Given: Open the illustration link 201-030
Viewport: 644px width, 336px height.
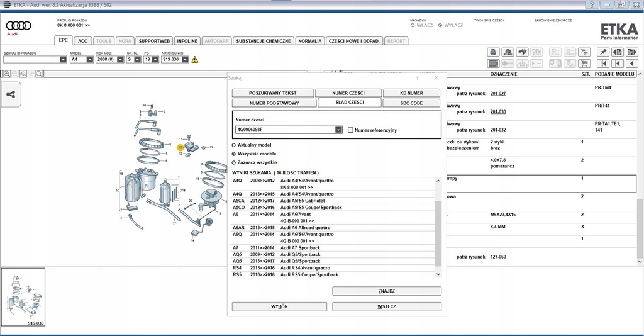Looking at the screenshot, I should coord(498,112).
